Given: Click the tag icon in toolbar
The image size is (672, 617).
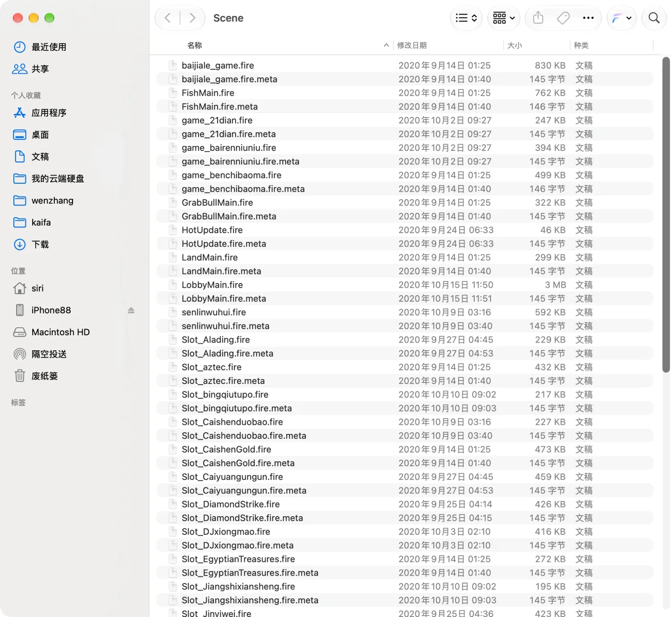Looking at the screenshot, I should point(563,18).
